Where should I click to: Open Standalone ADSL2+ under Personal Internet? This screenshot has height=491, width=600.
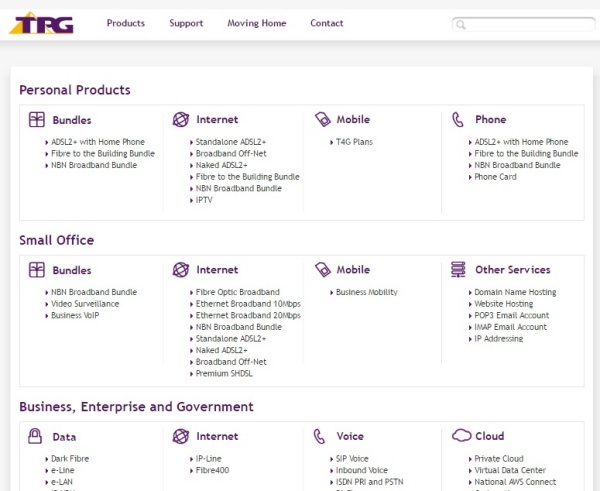(231, 142)
